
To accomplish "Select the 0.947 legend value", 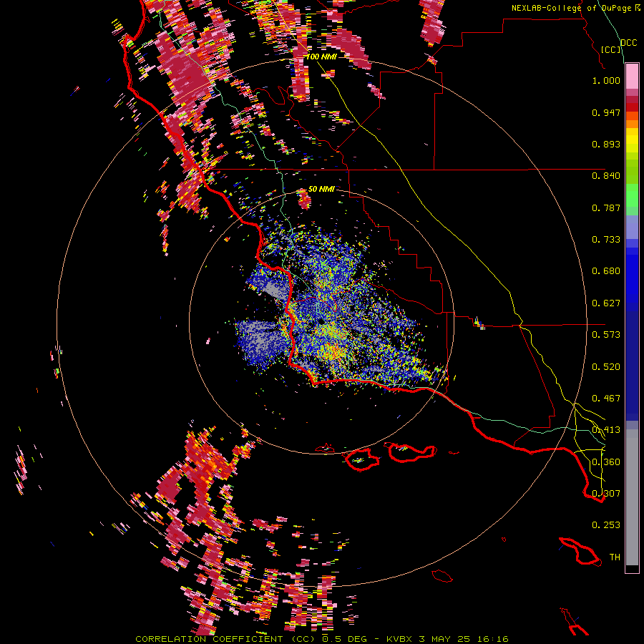I will (606, 112).
